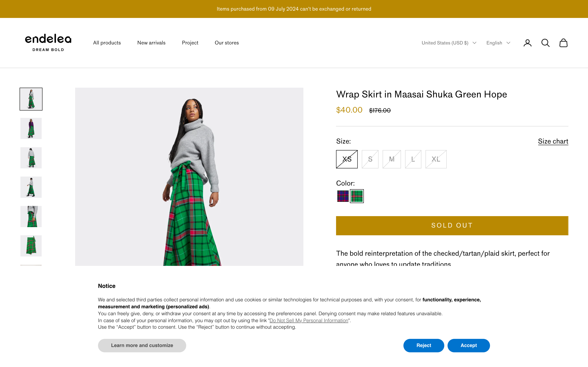
Task: Expand the United States (USD $) selector
Action: point(449,43)
